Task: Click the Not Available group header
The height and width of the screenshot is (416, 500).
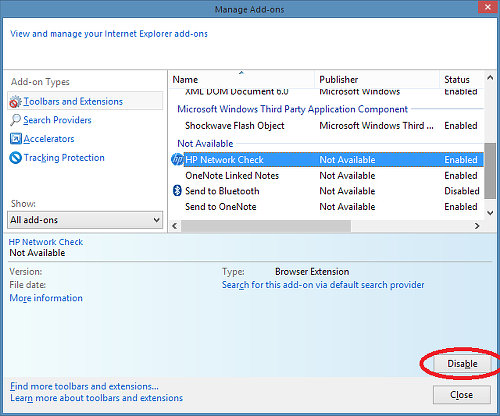Action: 205,144
